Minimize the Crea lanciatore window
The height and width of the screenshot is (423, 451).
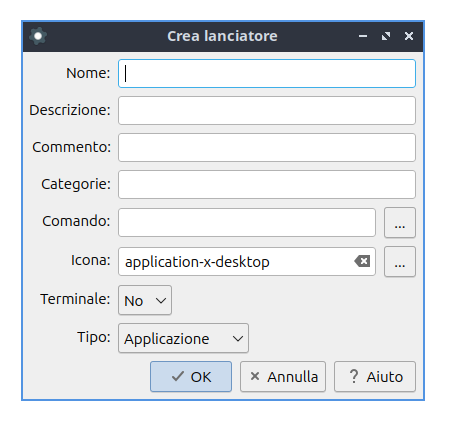tap(363, 36)
